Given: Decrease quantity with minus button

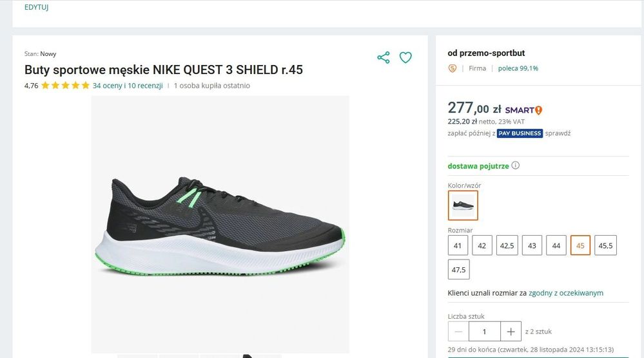Looking at the screenshot, I should pyautogui.click(x=458, y=332).
